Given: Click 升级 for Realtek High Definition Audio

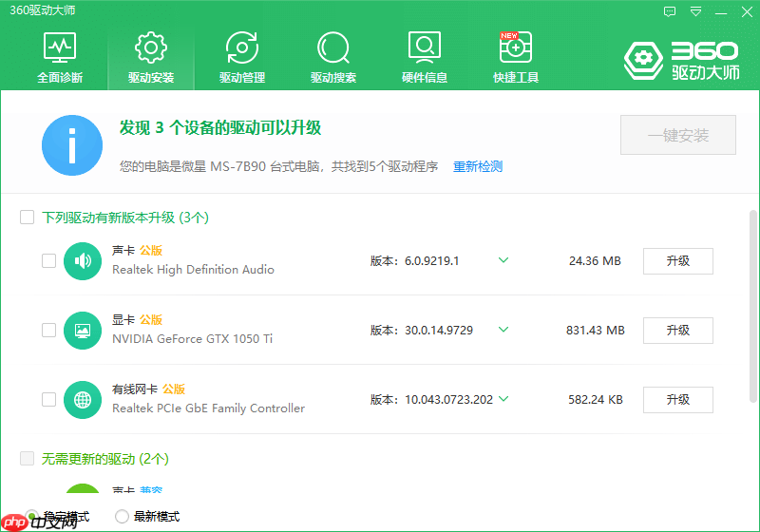Looking at the screenshot, I should (x=678, y=261).
